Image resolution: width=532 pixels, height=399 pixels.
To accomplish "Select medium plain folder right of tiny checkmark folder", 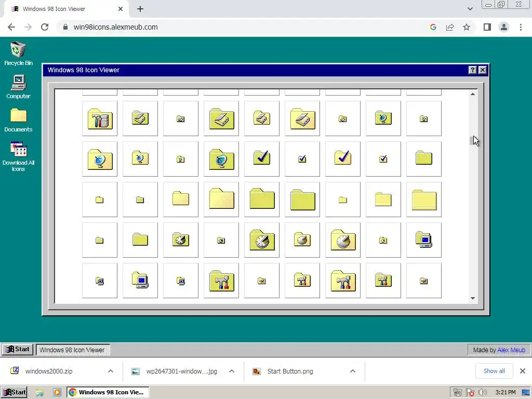I will (424, 159).
